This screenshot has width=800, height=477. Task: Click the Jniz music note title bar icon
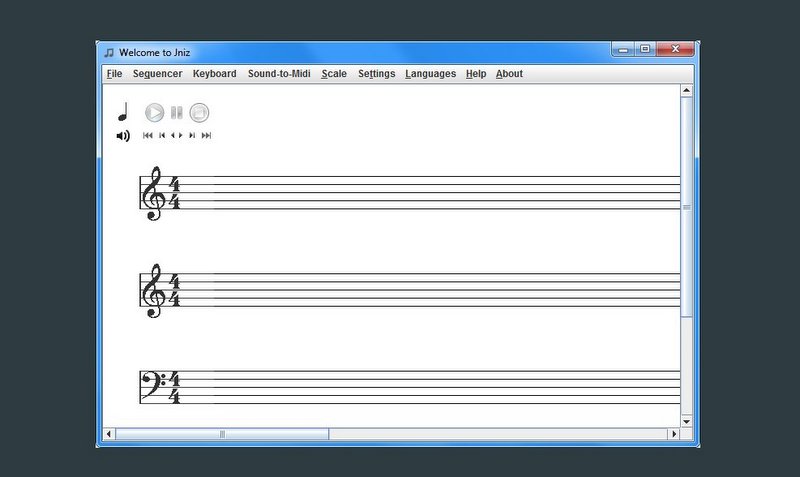click(x=109, y=53)
